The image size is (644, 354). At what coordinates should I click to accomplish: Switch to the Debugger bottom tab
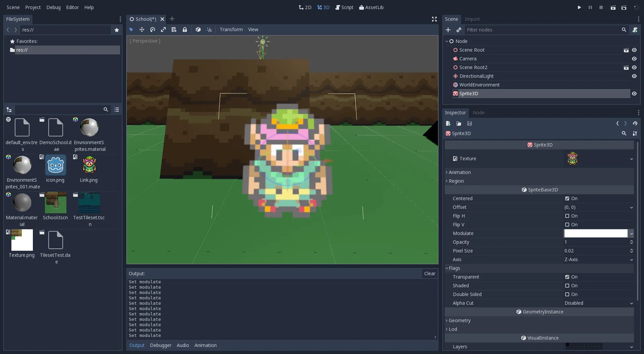pos(161,345)
